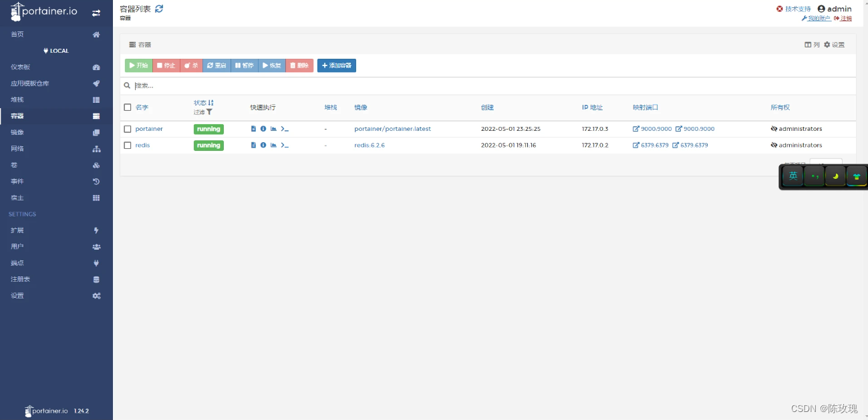The width and height of the screenshot is (868, 420).
Task: Open console icon for portainer container
Action: pos(285,129)
